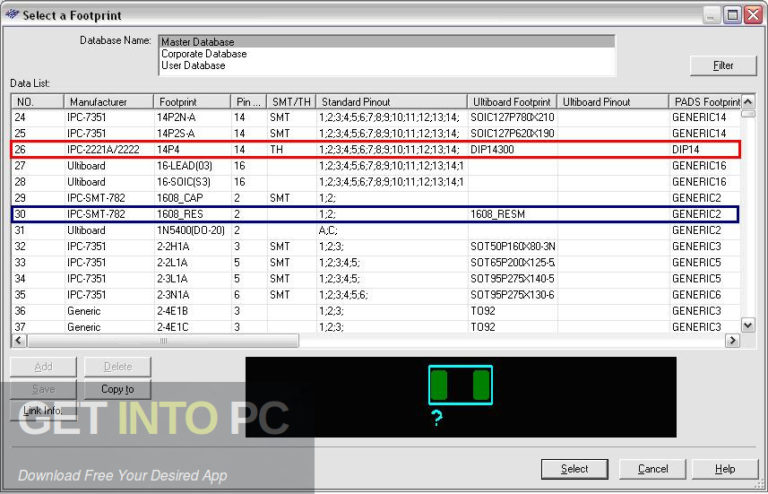Screen dimensions: 768x494
Task: Close the Select a Footprint window
Action: (753, 15)
